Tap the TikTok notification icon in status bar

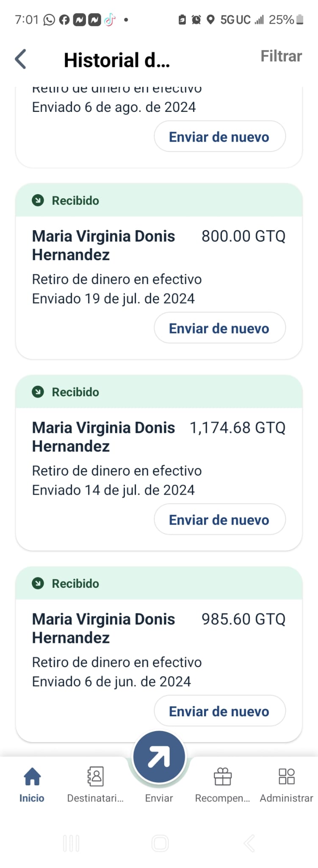[x=110, y=19]
